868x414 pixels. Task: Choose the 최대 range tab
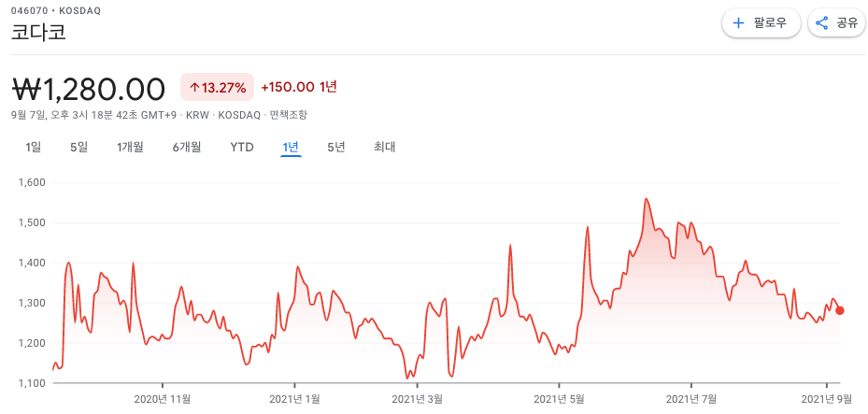(x=384, y=148)
